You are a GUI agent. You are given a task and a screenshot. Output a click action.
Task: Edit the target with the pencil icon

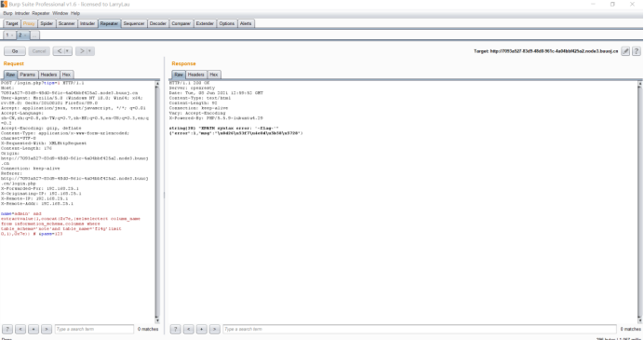click(x=625, y=51)
